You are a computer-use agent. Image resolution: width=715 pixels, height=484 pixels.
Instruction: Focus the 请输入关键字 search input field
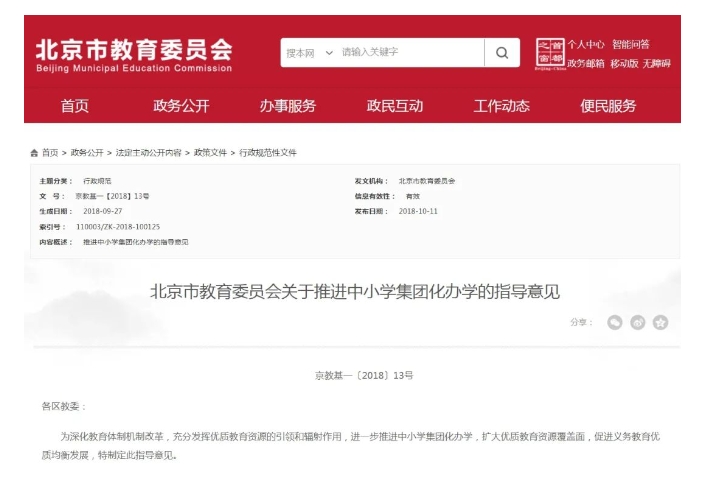click(410, 53)
